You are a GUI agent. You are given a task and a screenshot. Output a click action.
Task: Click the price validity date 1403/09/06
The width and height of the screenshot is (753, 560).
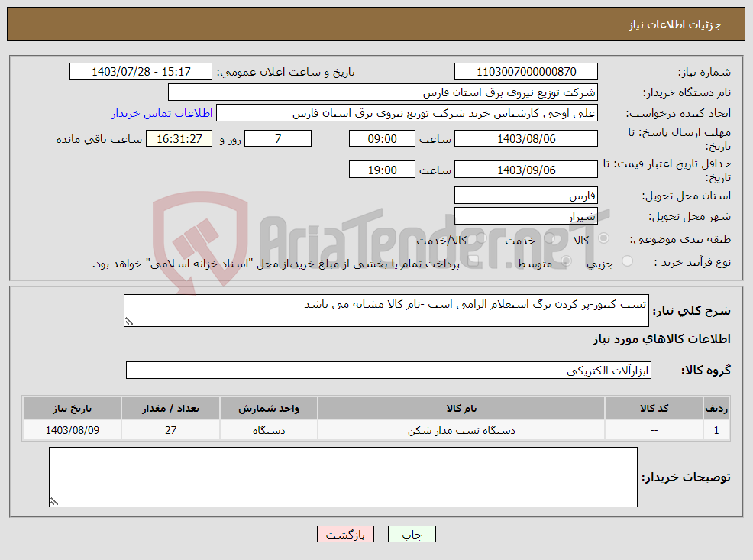[x=526, y=170]
